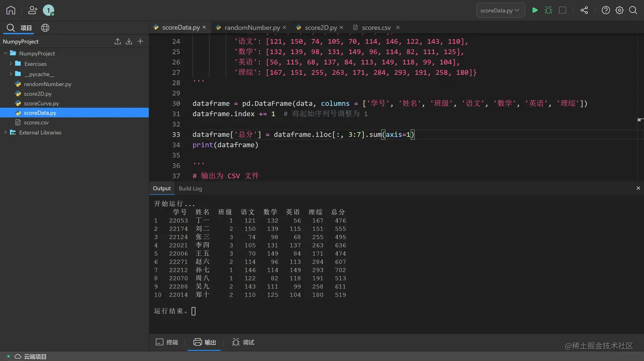Close the output panel with X
This screenshot has height=361, width=644.
(x=638, y=188)
